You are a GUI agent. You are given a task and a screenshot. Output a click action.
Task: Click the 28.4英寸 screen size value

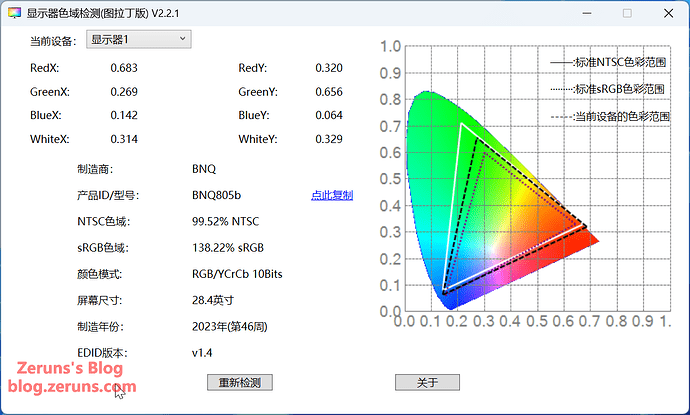(x=215, y=300)
